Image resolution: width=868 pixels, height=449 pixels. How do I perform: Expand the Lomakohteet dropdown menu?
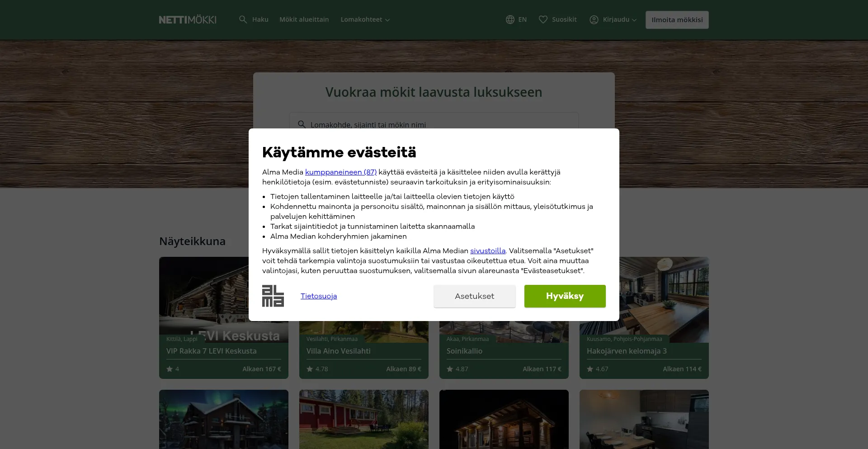pyautogui.click(x=365, y=19)
